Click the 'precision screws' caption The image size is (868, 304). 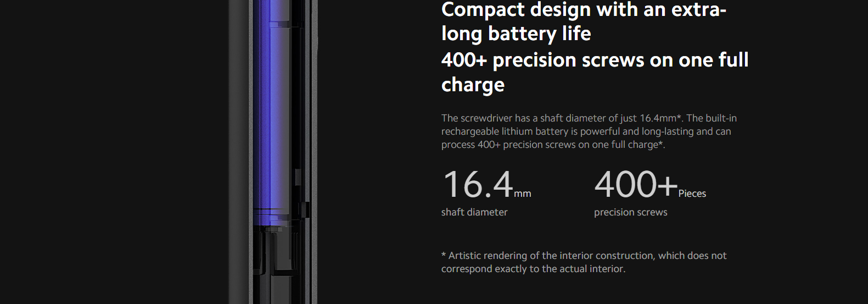[x=631, y=212]
